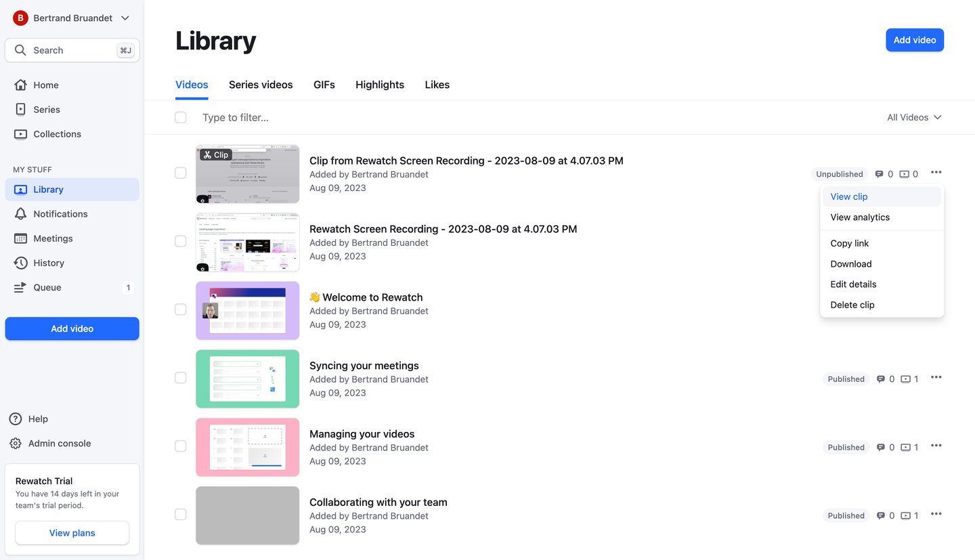
Task: Open the options menu for Managing your videos
Action: pyautogui.click(x=936, y=446)
